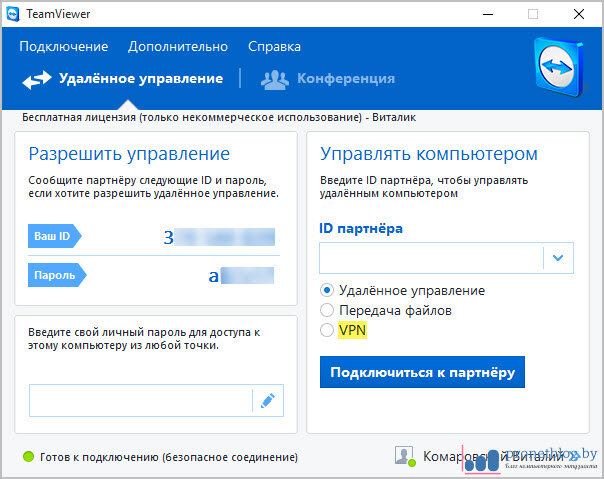This screenshot has height=479, width=604.
Task: Switch to Конференция tab
Action: click(x=328, y=79)
